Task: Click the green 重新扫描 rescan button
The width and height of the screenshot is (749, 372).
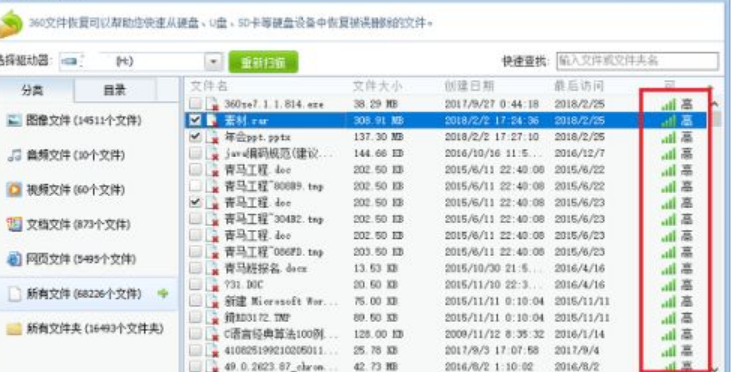Action: coord(263,62)
